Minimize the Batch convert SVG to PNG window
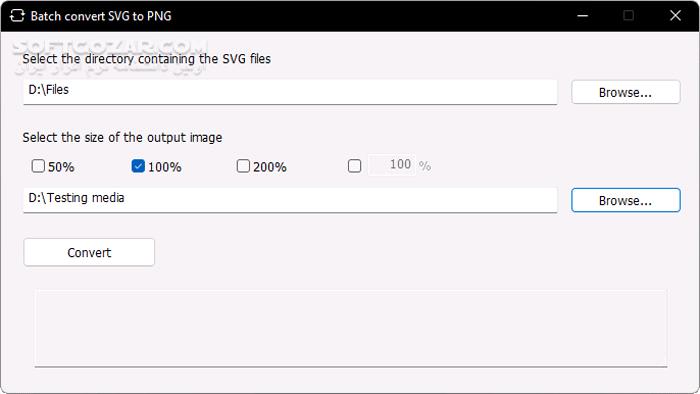The image size is (700, 394). coord(582,16)
